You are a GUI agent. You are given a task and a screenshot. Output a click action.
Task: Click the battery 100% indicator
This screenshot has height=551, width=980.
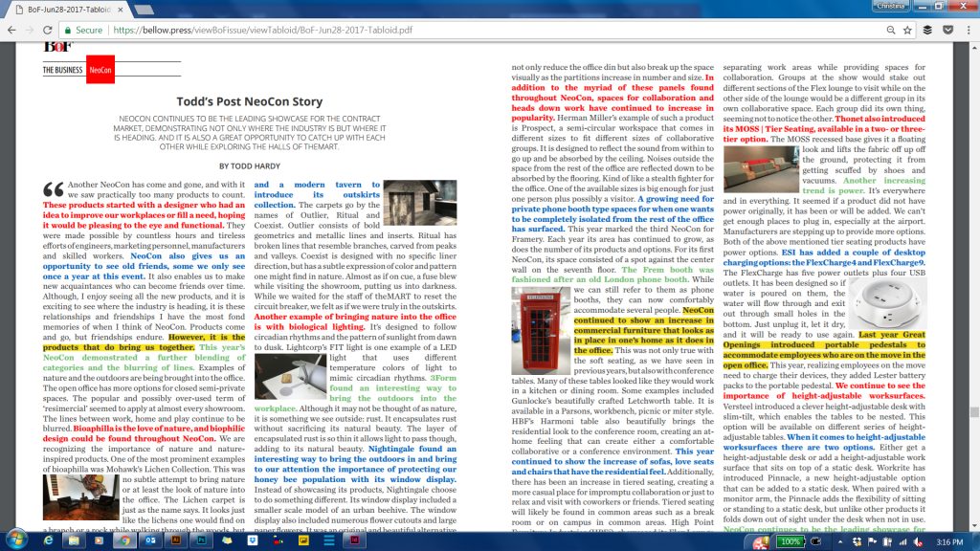point(790,541)
